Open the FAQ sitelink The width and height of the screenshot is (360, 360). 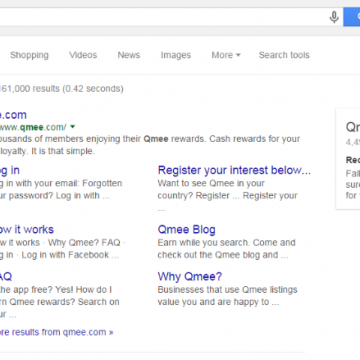click(x=6, y=276)
